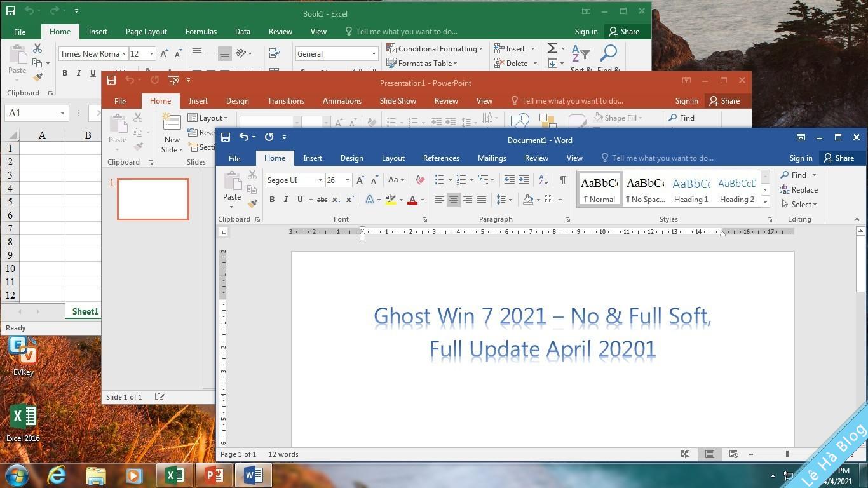Toggle Center alignment in Word

coord(453,200)
